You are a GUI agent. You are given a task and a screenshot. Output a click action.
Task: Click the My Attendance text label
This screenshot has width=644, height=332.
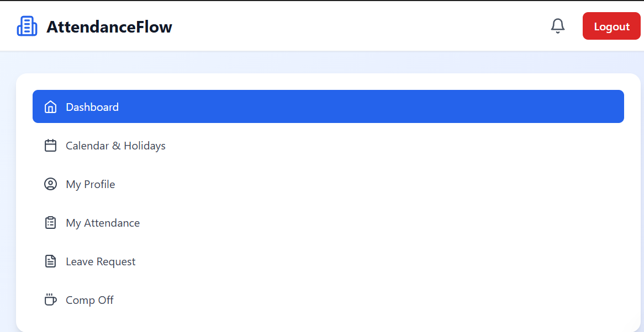[103, 222]
